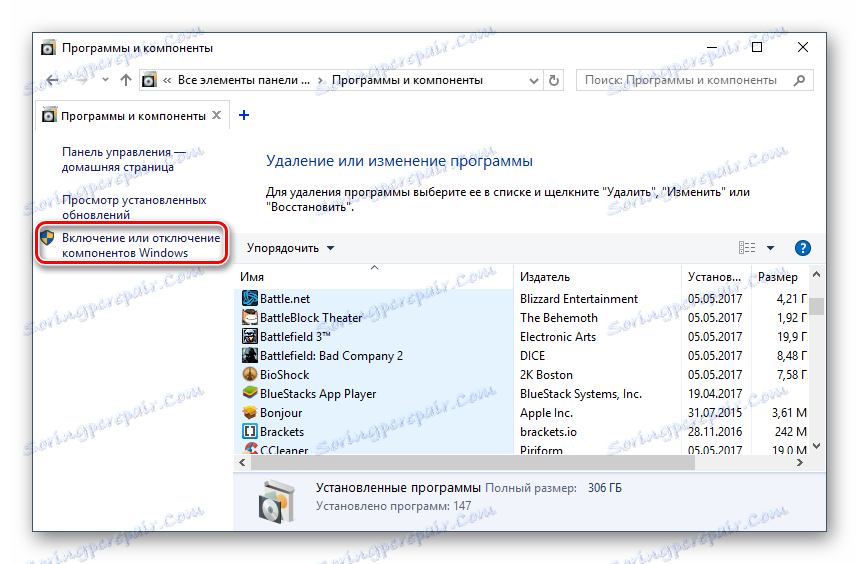Click the view layout icon
Screen dimensions: 859x564
click(747, 248)
